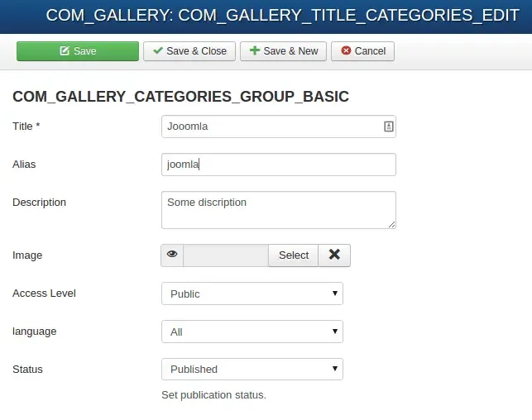
Task: Click the contact card icon in Title field
Action: [x=389, y=126]
